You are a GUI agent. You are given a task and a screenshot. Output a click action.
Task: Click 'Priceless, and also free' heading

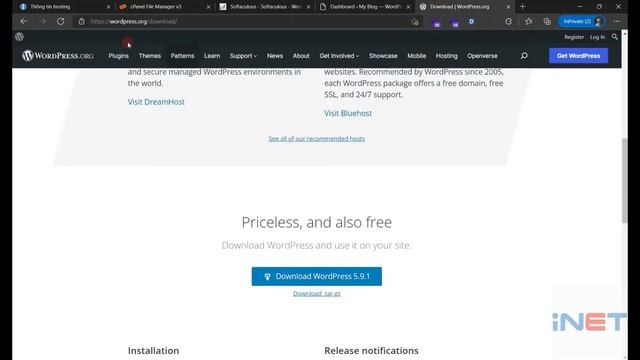[x=317, y=222]
